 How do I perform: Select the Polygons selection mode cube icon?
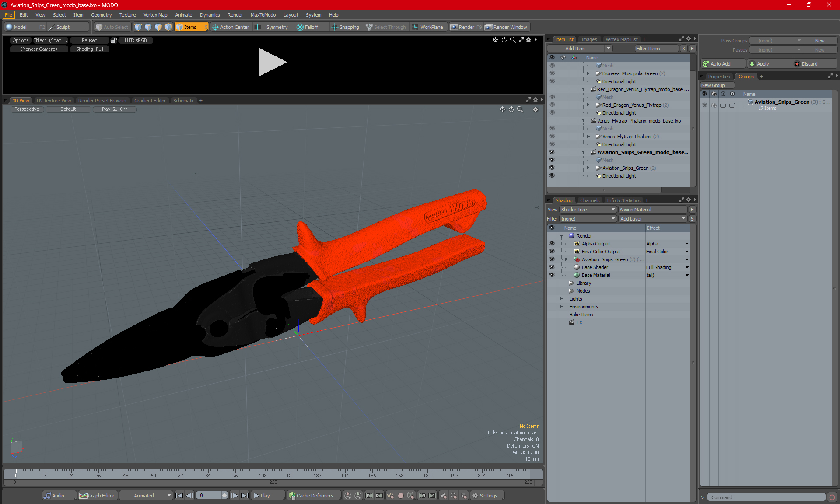158,27
